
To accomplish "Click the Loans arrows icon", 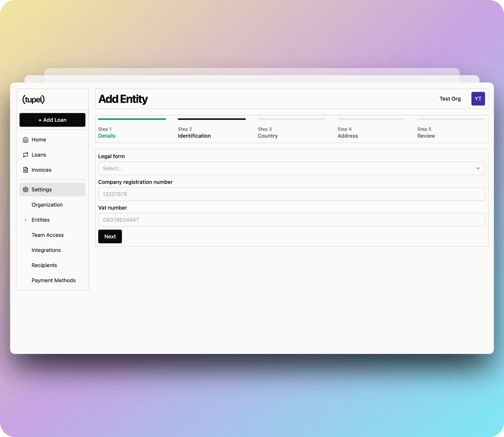I will click(26, 155).
